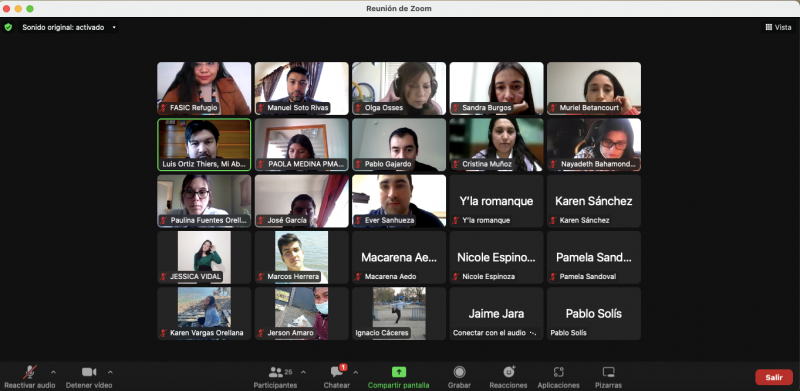The image size is (800, 391).
Task: Click muted mic icon on Ever Sanhueza
Action: tap(358, 221)
